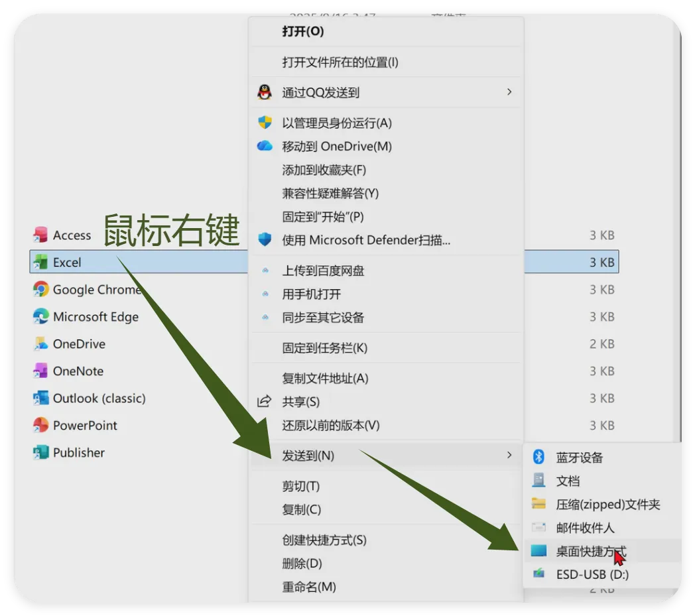The image size is (695, 616).
Task: Click the OneNote shortcut icon
Action: click(x=40, y=371)
